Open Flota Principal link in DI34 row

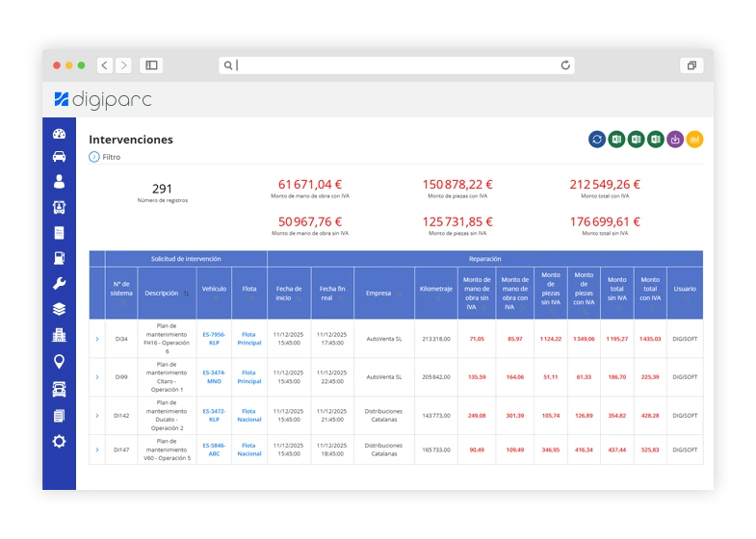click(x=249, y=339)
